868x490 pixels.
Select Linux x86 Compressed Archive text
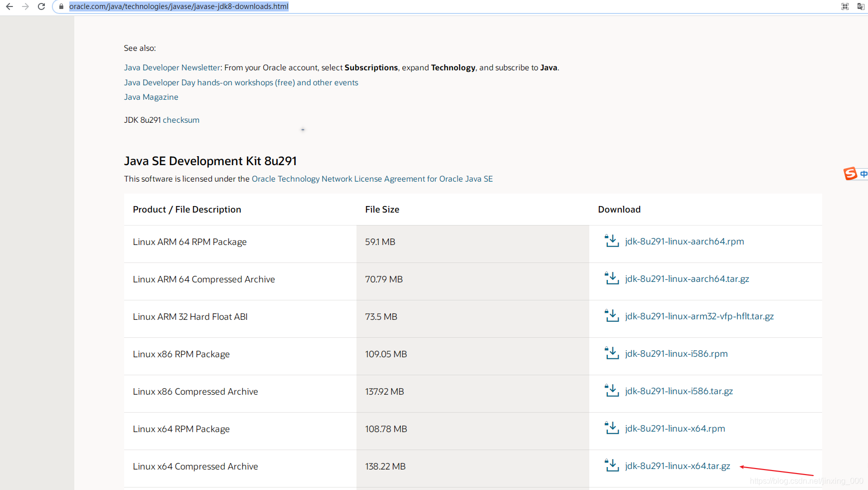click(x=195, y=392)
